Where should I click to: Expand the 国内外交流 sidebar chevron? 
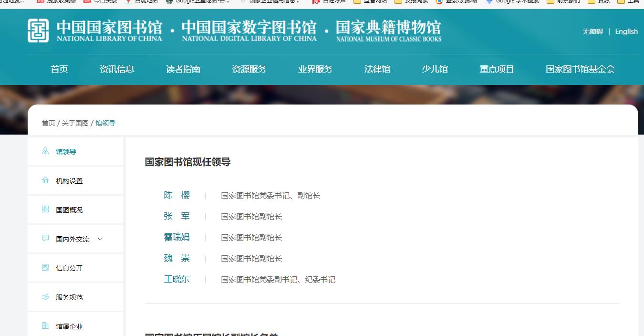pyautogui.click(x=100, y=239)
